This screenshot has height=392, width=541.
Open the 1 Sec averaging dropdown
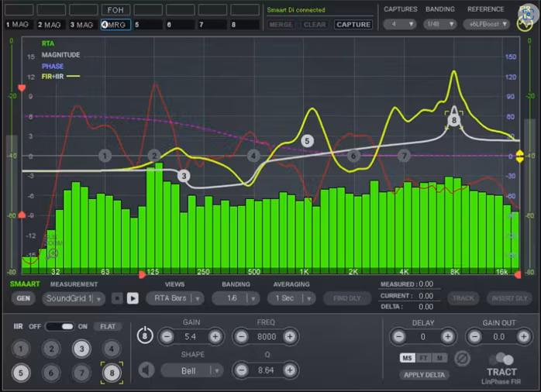point(291,298)
